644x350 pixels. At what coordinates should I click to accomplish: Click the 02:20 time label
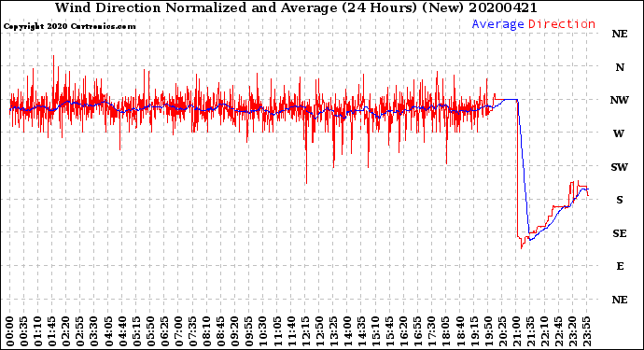pyautogui.click(x=66, y=331)
